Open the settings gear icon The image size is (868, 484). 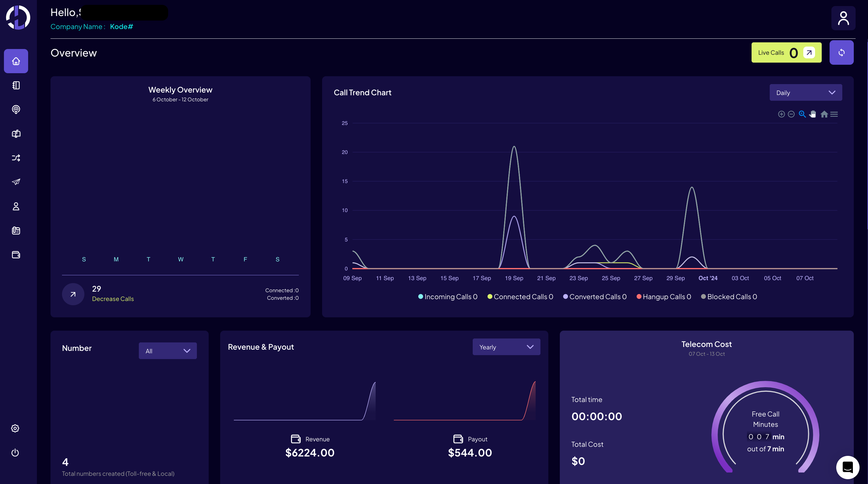tap(15, 428)
